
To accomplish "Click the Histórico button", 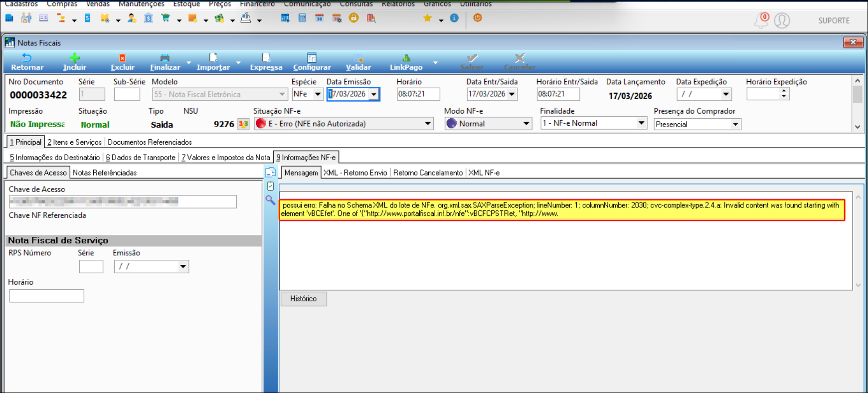I will coord(303,299).
